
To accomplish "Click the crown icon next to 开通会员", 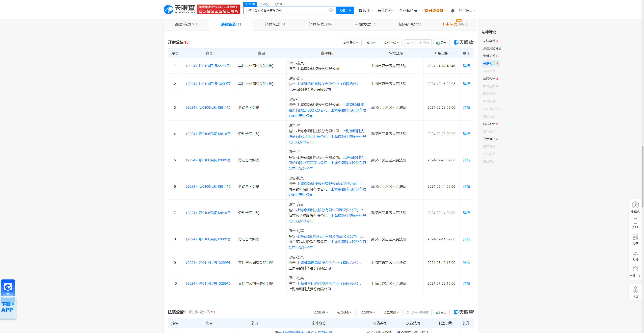I will (x=426, y=11).
